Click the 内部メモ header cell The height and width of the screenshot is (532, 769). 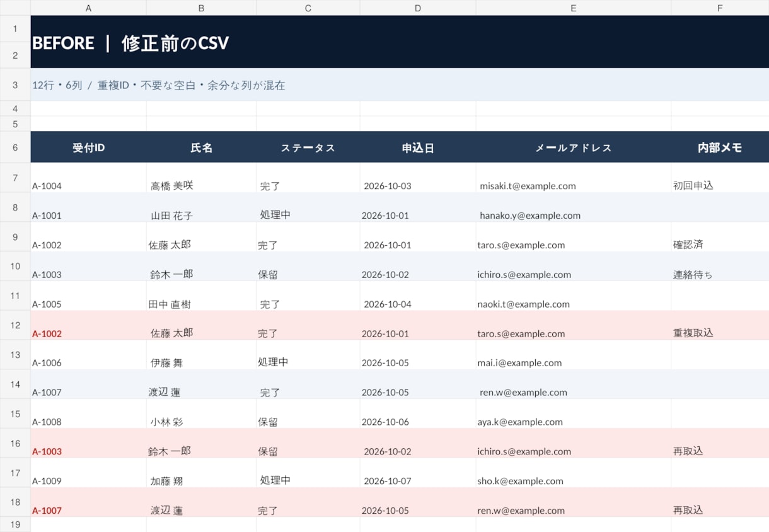click(720, 147)
